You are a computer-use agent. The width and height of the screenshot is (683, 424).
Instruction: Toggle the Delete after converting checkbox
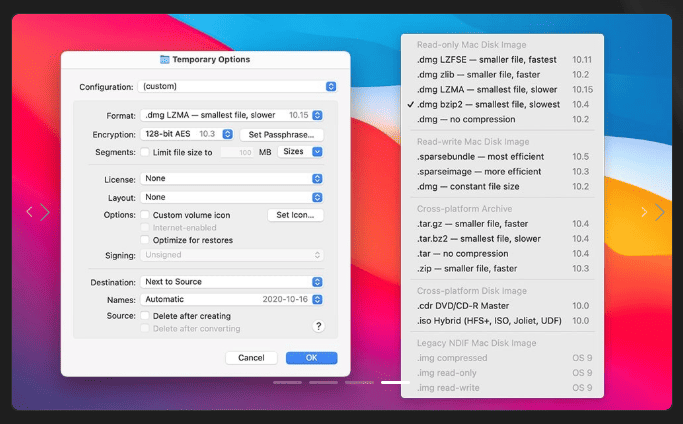[145, 328]
